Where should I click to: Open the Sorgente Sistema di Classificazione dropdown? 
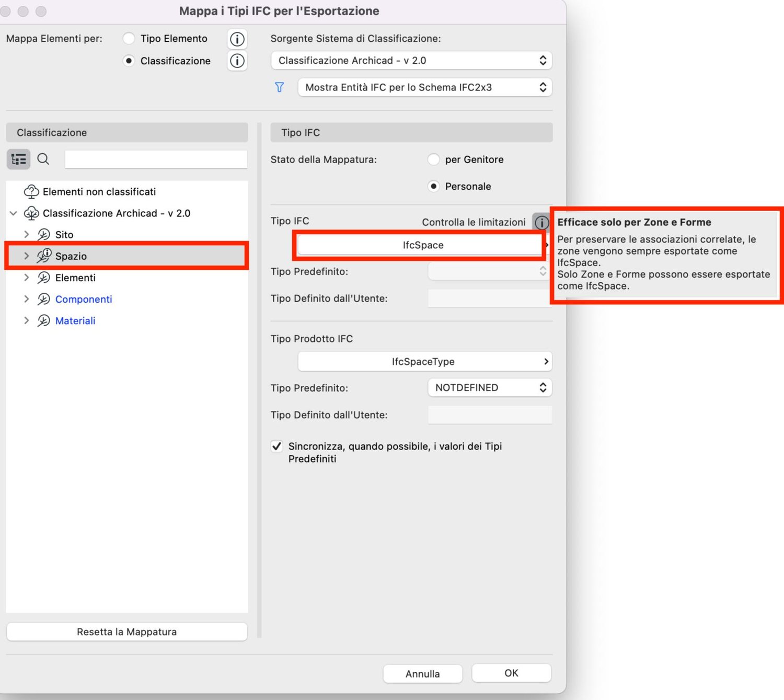point(411,61)
